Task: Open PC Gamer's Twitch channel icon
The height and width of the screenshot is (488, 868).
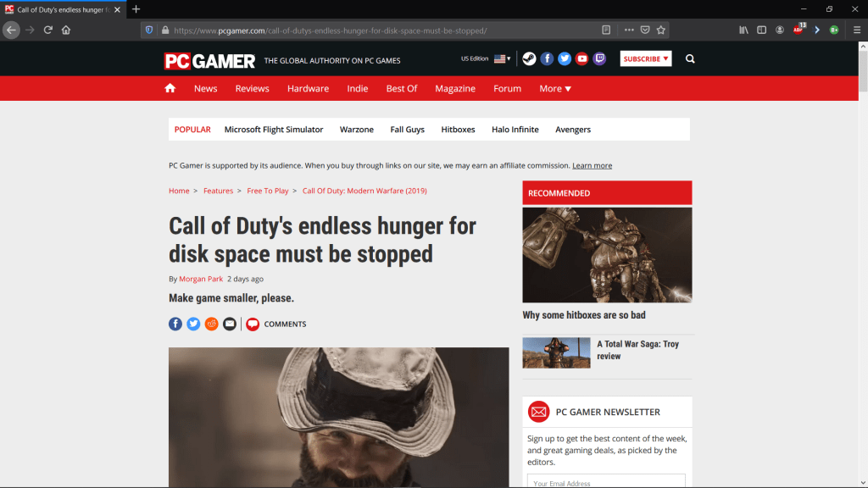Action: [599, 58]
